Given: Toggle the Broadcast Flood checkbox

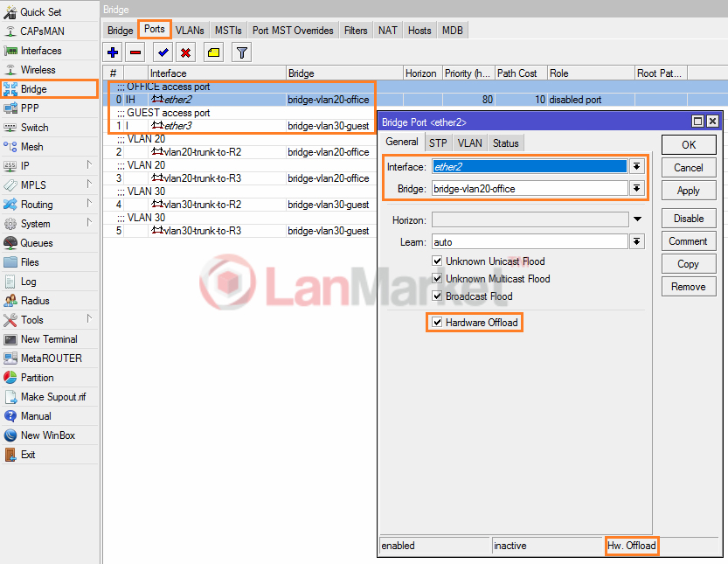Looking at the screenshot, I should click(x=437, y=296).
